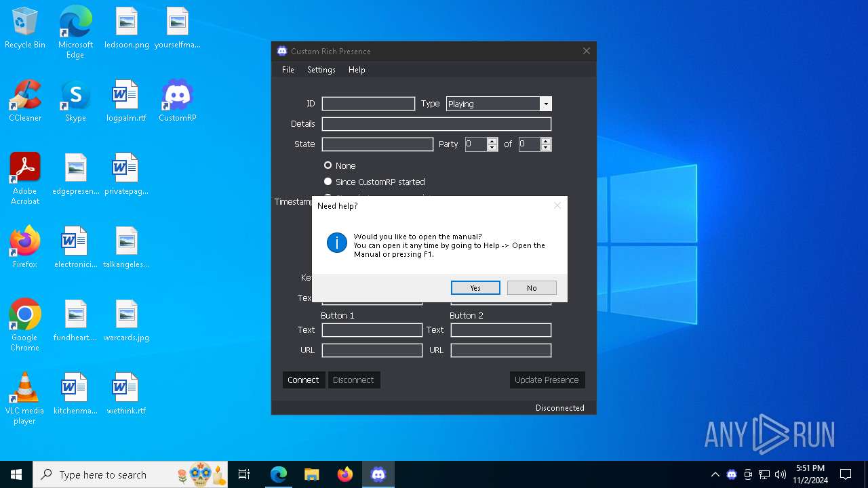The height and width of the screenshot is (488, 868).
Task: Select the electronici... document icon
Action: coord(75,248)
